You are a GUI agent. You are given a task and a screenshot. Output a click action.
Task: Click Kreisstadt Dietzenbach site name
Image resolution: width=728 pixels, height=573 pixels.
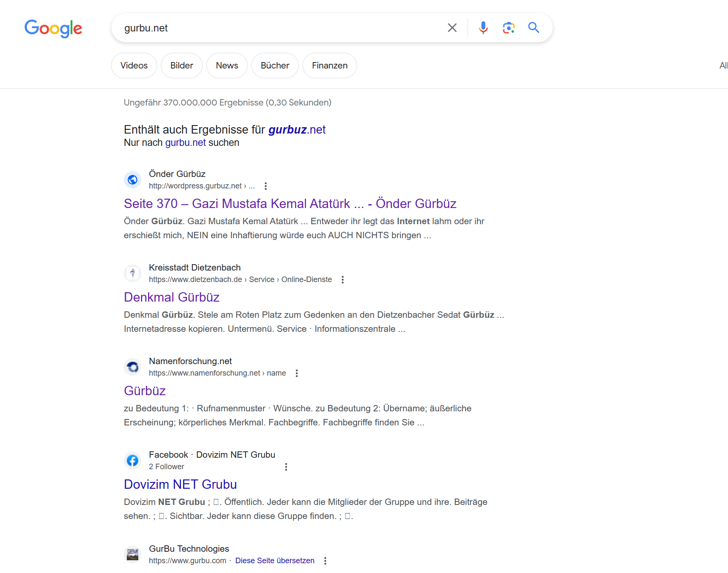[x=195, y=268]
